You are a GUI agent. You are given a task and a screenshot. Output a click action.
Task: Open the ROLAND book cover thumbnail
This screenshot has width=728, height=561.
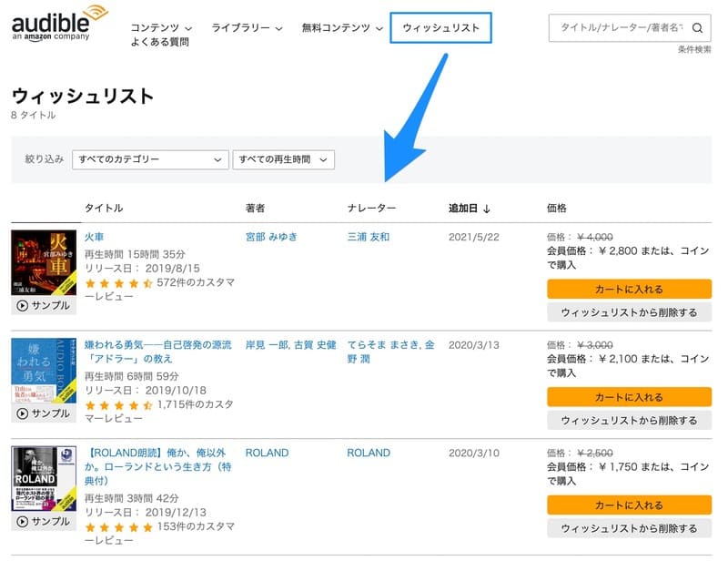(x=44, y=479)
